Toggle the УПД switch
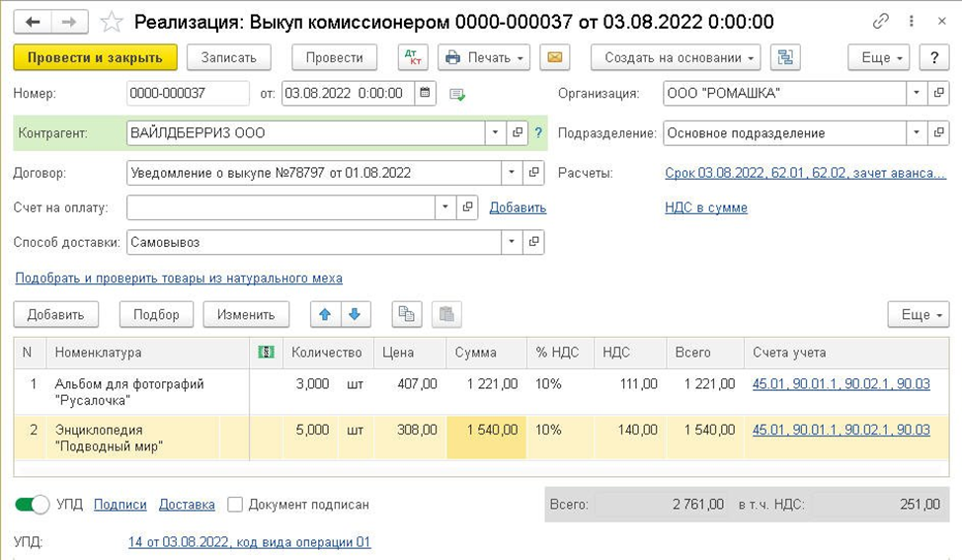Image resolution: width=962 pixels, height=560 pixels. [33, 505]
